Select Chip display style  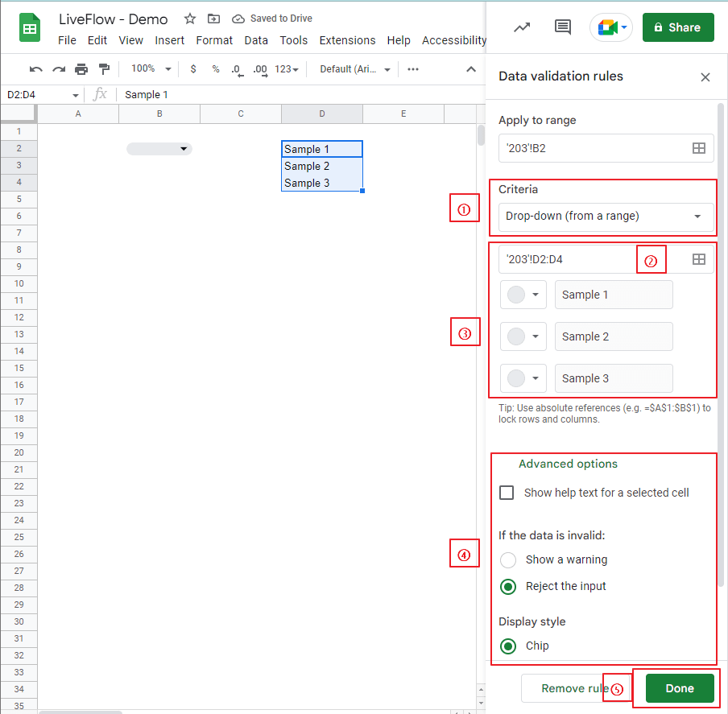(x=508, y=646)
